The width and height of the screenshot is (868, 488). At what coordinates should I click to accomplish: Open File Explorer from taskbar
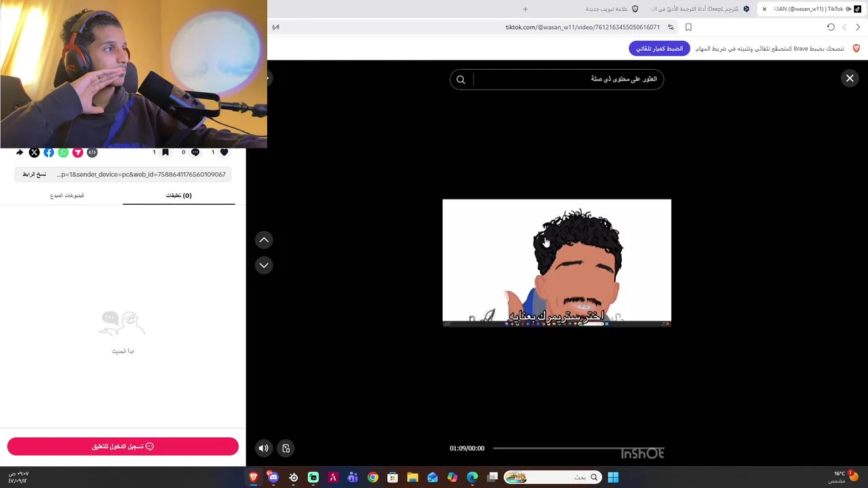(412, 477)
